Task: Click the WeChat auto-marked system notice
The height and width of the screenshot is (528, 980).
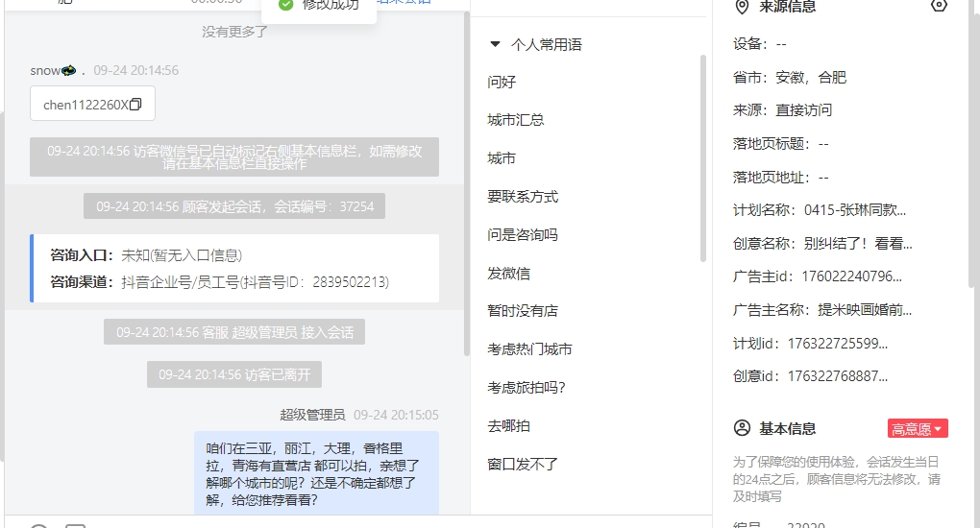Action: (x=234, y=156)
